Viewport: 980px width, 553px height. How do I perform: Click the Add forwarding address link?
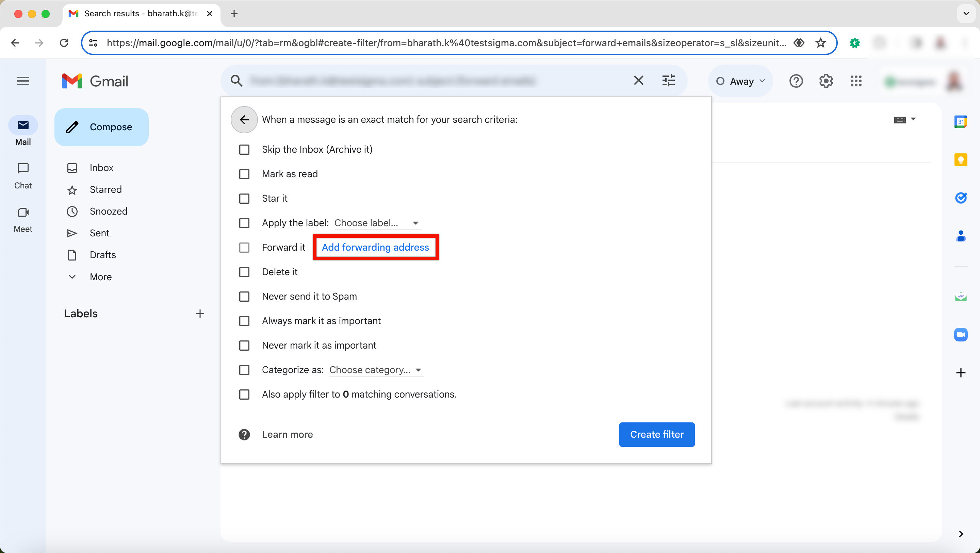pyautogui.click(x=375, y=247)
